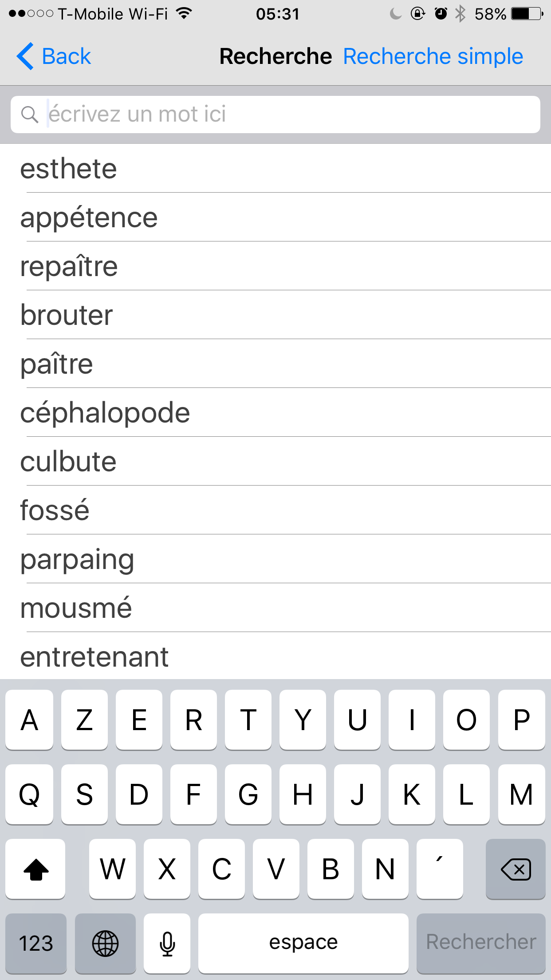Tap the microphone dictation key
The image size is (551, 980).
tap(167, 943)
